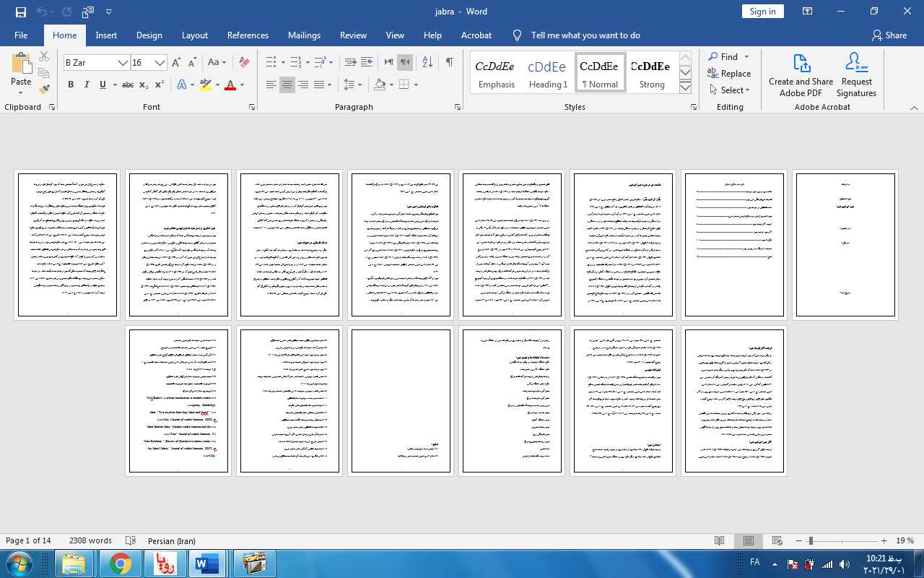Increase indent in the Paragraph group

pos(367,62)
